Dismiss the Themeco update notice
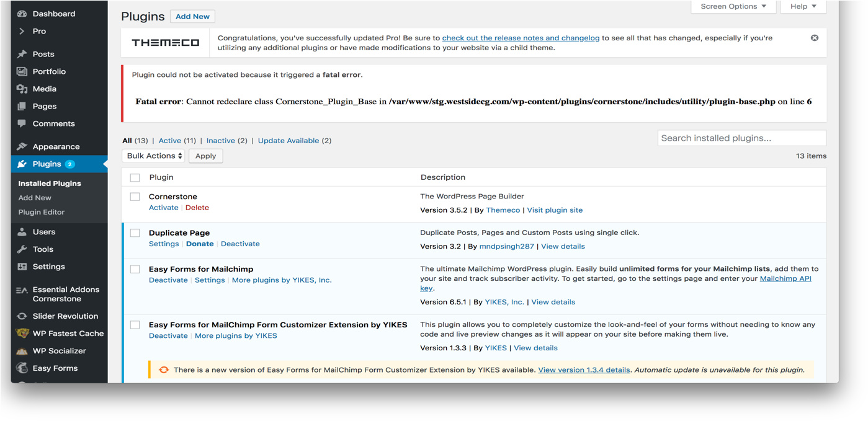 click(814, 38)
